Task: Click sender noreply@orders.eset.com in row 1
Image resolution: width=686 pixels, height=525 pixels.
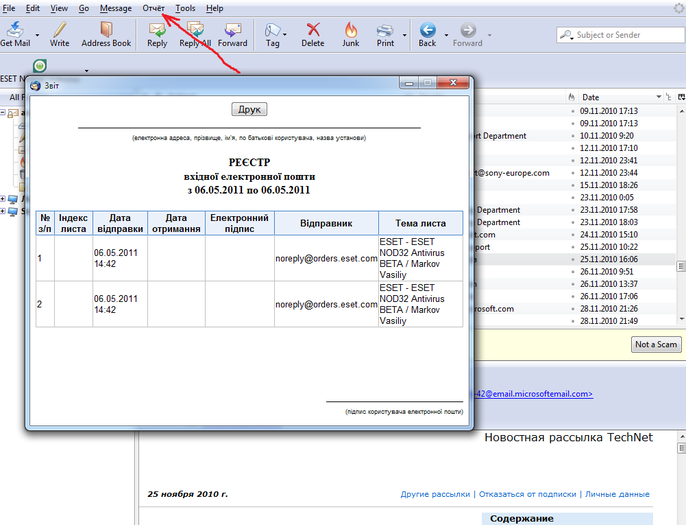Action: click(326, 259)
